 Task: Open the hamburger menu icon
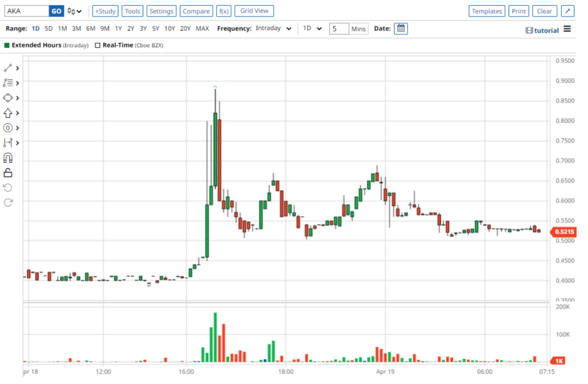tap(567, 29)
